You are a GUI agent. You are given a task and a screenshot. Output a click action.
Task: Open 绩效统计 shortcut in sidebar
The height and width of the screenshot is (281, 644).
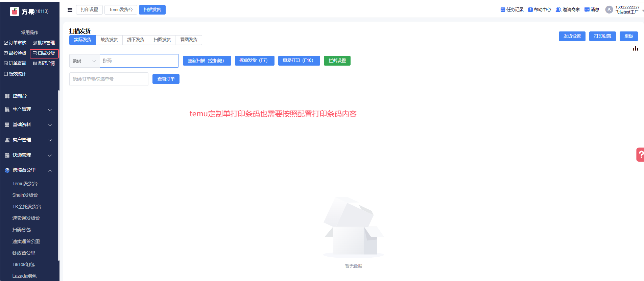[15, 74]
